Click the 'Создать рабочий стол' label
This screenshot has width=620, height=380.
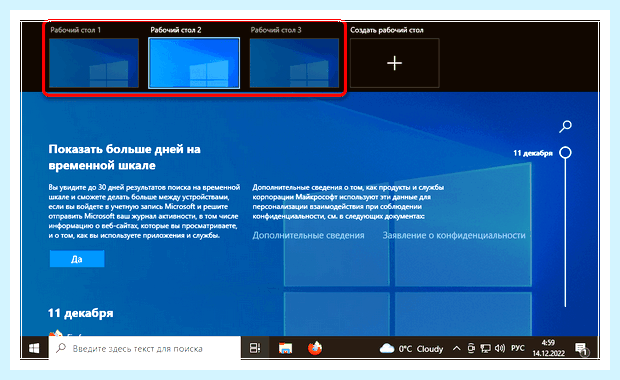(x=387, y=30)
